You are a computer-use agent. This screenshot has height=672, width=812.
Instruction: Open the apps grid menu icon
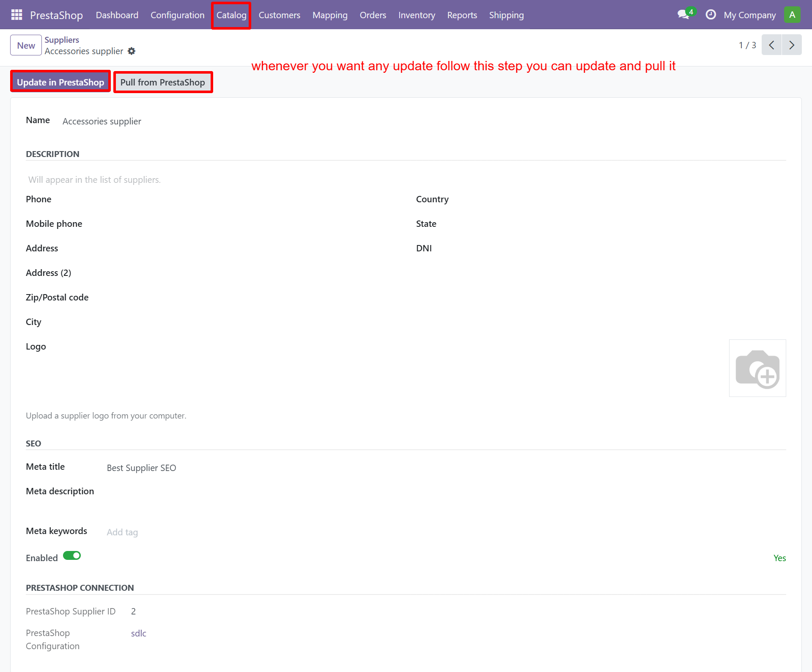click(16, 15)
